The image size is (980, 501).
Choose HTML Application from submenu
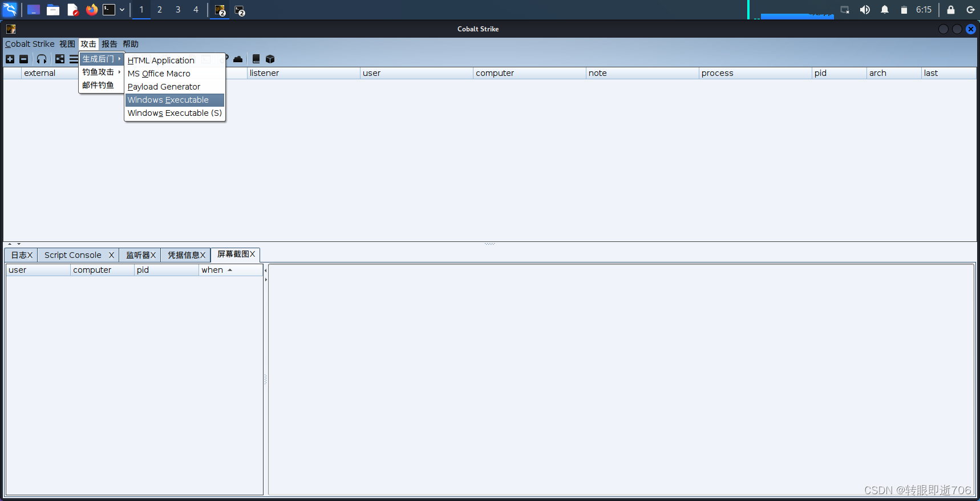175,60
